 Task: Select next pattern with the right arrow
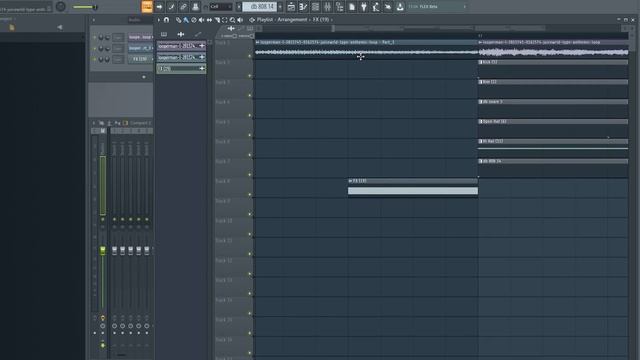[280, 7]
